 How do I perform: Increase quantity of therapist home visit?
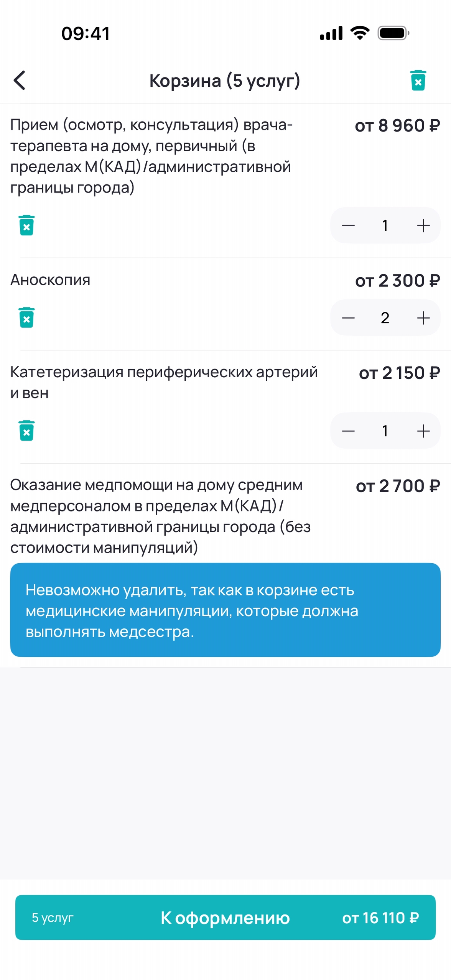click(423, 225)
